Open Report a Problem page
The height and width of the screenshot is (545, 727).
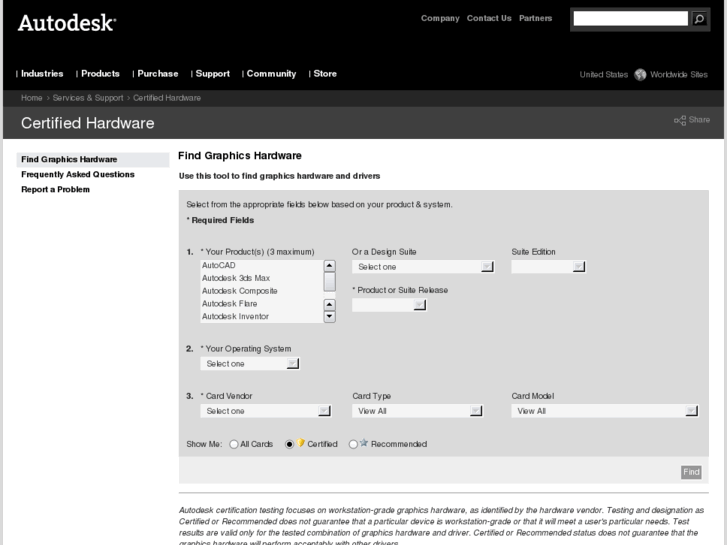point(56,189)
